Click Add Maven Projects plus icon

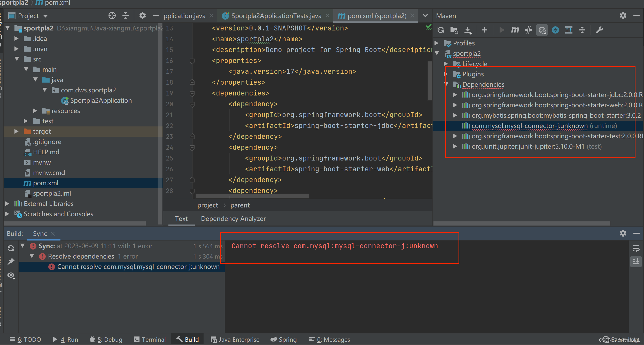click(x=485, y=30)
